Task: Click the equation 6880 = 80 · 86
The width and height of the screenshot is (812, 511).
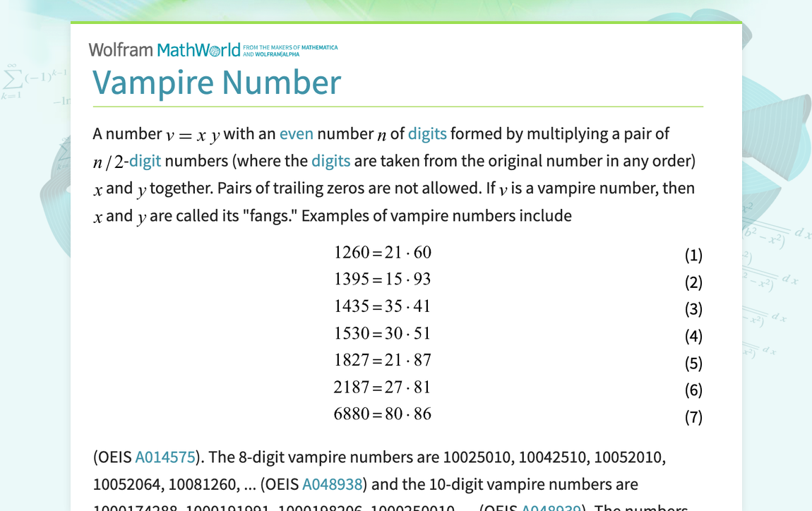Action: [x=383, y=414]
